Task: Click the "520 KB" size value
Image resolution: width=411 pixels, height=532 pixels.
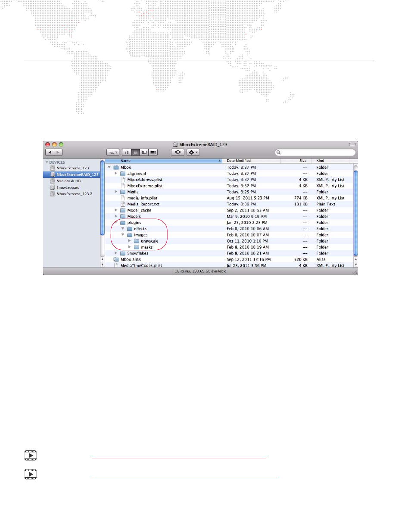Action: click(x=301, y=259)
